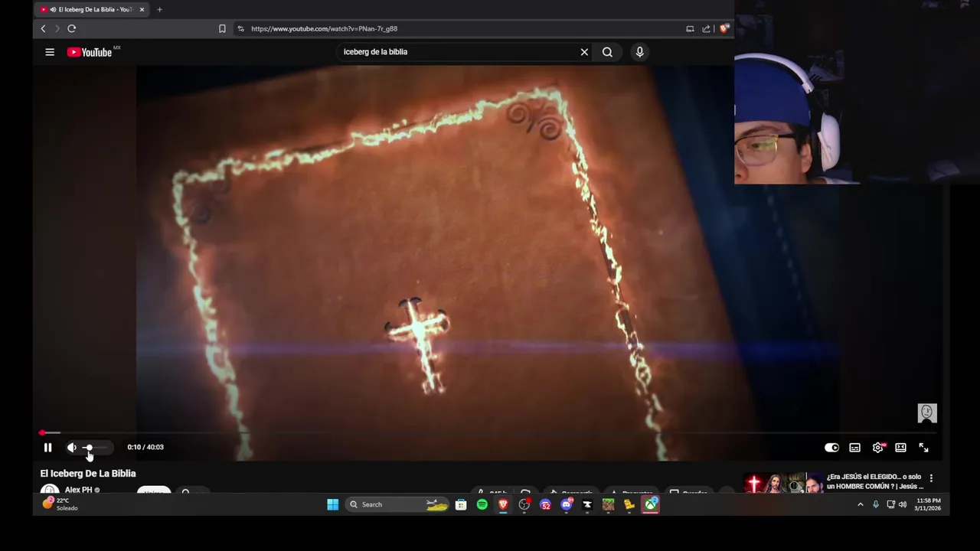Open picture-in-picture icon in address bar
The width and height of the screenshot is (980, 551).
click(690, 28)
